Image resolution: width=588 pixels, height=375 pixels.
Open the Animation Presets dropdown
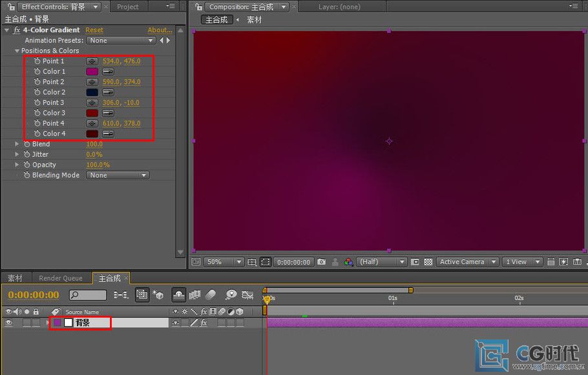point(121,41)
